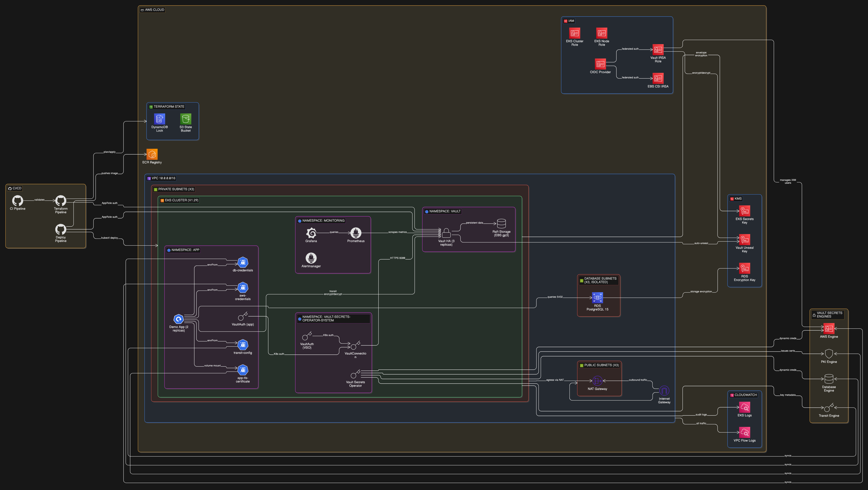Select the Deploy Pipeline GitHub icon
This screenshot has width=868, height=490.
click(61, 229)
